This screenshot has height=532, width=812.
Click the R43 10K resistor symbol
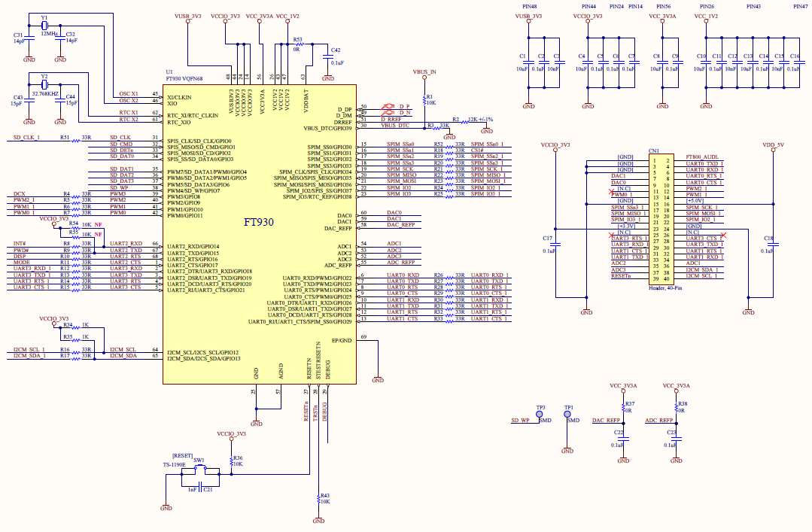(x=317, y=499)
